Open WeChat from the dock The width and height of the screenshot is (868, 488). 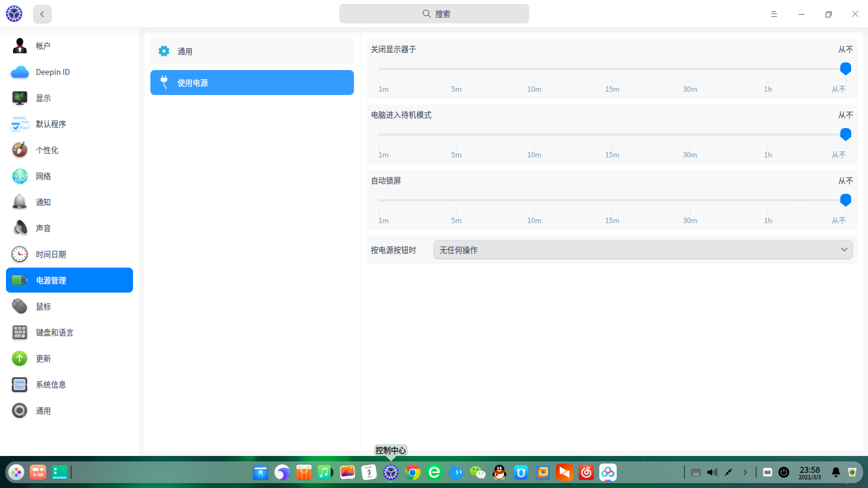478,472
